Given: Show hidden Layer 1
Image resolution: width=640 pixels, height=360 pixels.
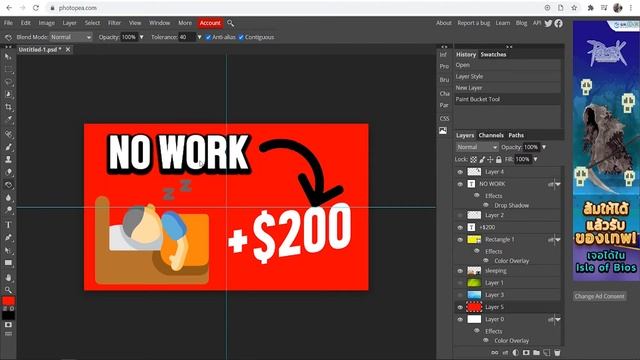Looking at the screenshot, I should (460, 282).
